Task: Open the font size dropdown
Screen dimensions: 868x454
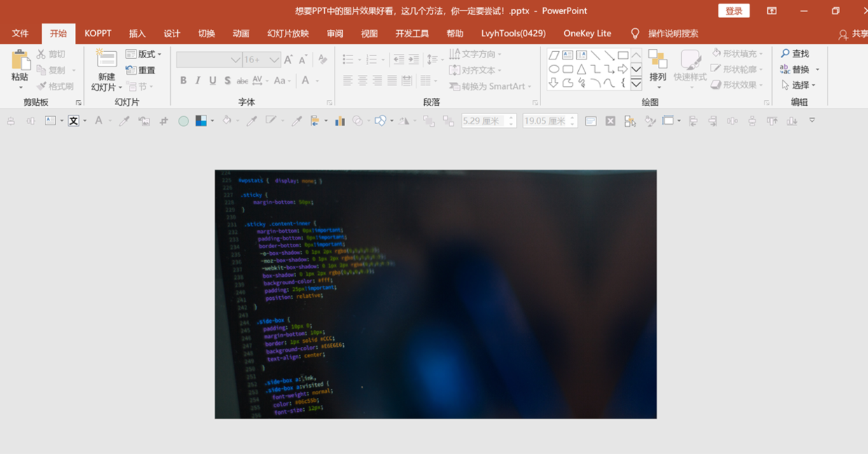Action: (x=274, y=60)
